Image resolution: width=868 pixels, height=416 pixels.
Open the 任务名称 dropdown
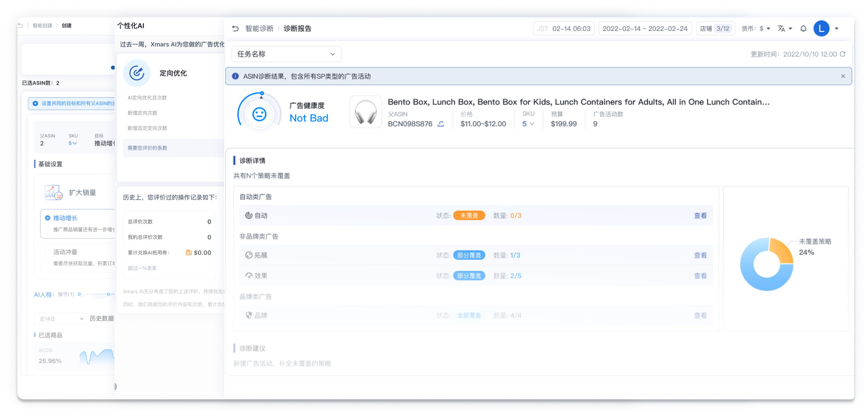[x=286, y=54]
